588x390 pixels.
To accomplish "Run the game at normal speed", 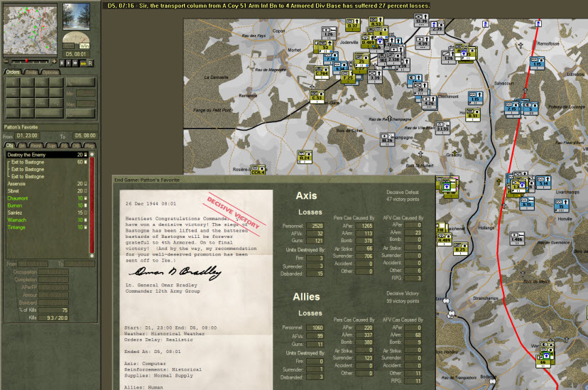I will point(69,63).
